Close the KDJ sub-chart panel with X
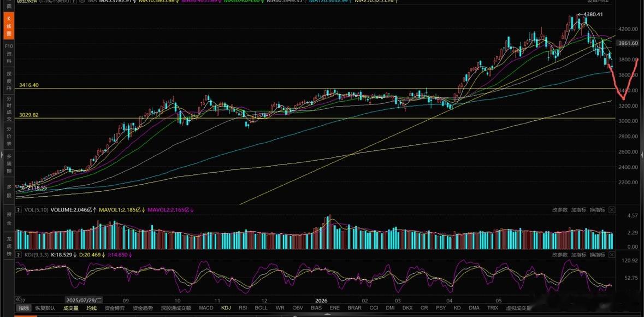This screenshot has width=644, height=317. pos(612,255)
